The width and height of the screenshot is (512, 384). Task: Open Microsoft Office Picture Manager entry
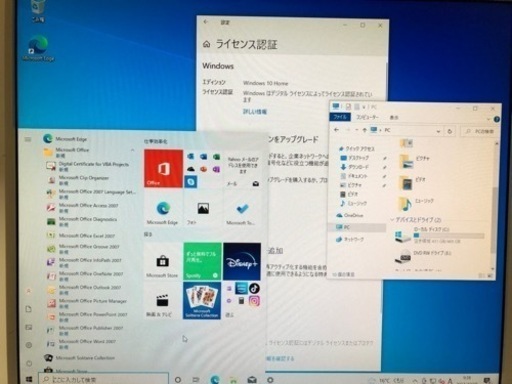coord(92,303)
